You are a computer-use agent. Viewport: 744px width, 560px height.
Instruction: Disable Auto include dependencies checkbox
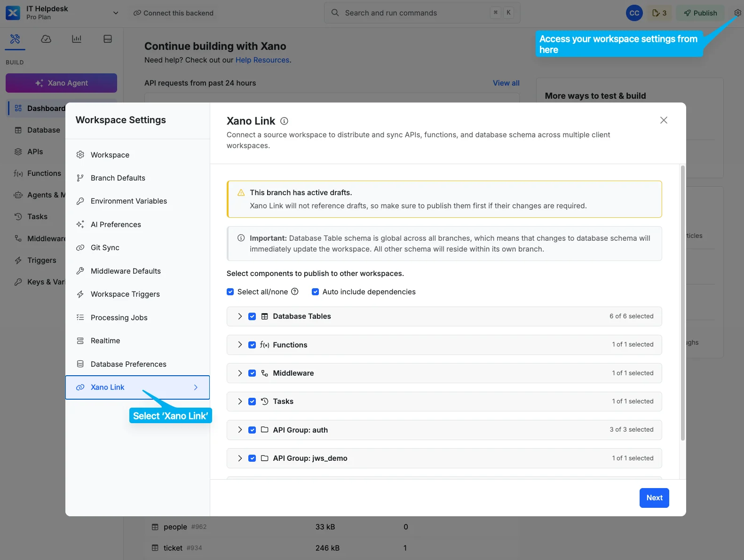tap(316, 292)
